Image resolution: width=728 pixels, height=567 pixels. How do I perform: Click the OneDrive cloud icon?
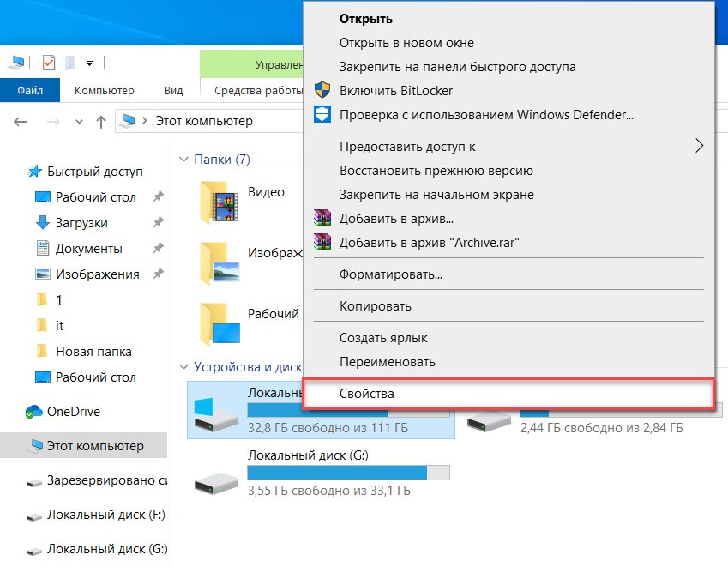[34, 412]
